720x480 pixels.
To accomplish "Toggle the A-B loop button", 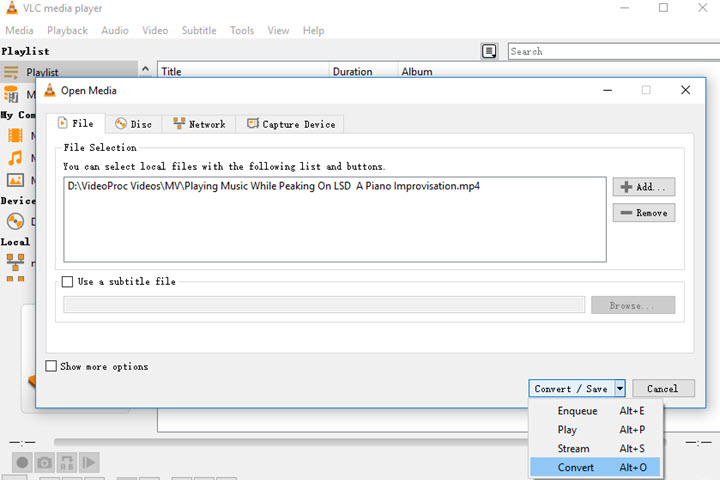I will [67, 463].
